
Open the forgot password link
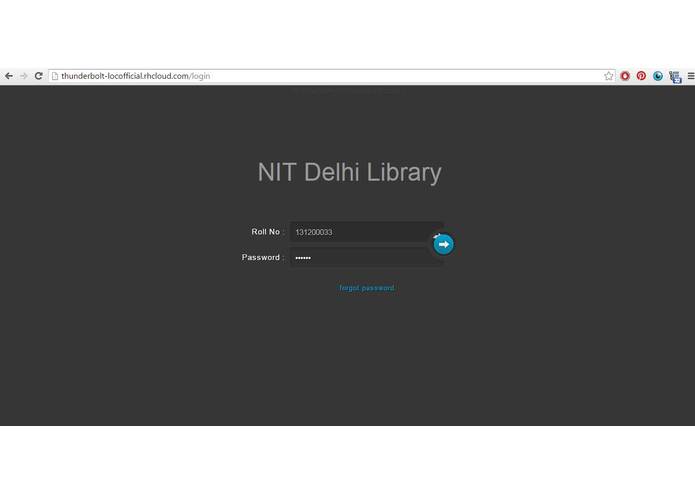click(367, 288)
